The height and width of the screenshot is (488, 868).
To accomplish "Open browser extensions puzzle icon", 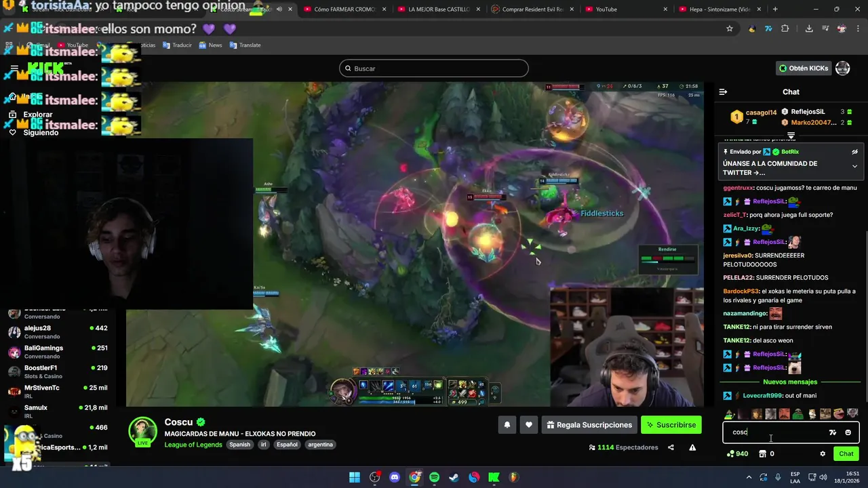I will [x=785, y=28].
